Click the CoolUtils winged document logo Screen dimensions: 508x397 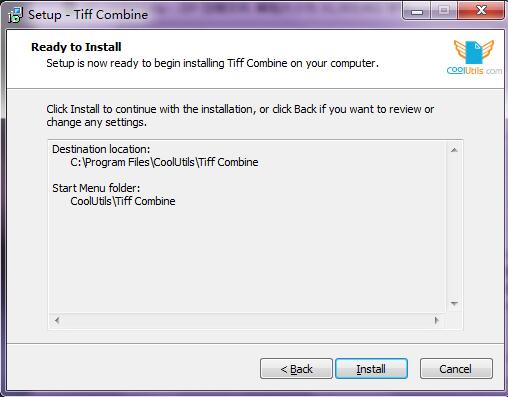pyautogui.click(x=474, y=57)
